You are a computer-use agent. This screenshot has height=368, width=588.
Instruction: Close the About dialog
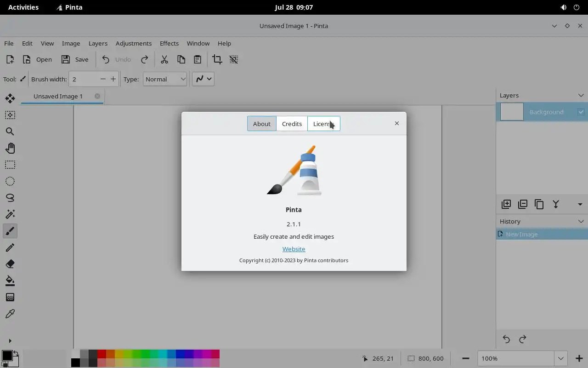(x=397, y=123)
